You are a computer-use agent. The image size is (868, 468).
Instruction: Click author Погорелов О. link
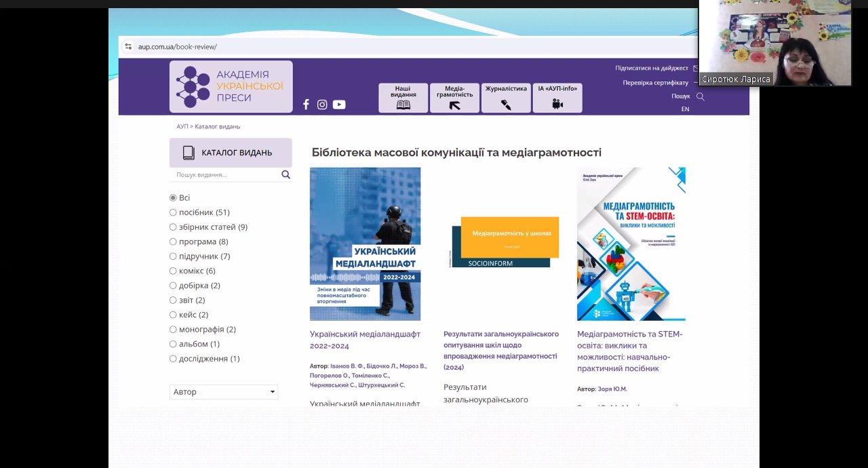(330, 376)
